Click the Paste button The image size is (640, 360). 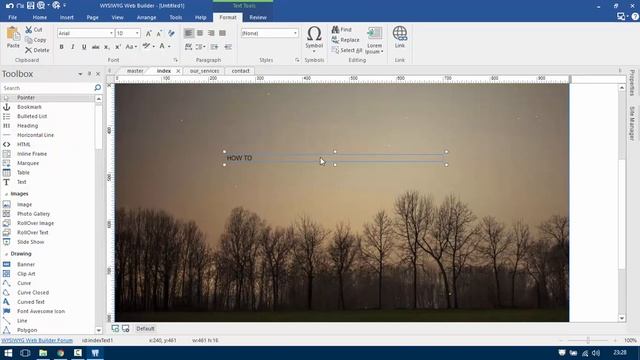(x=13, y=38)
